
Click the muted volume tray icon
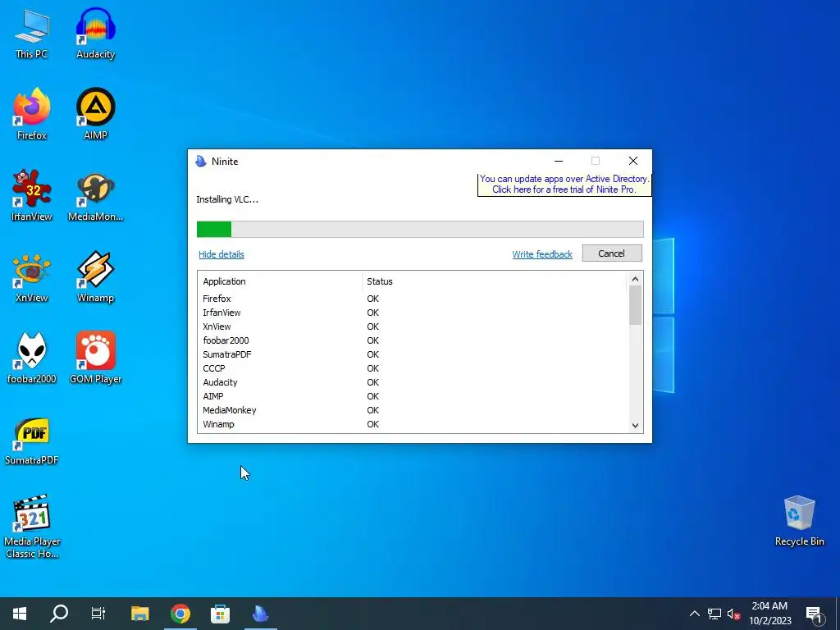[x=734, y=614]
